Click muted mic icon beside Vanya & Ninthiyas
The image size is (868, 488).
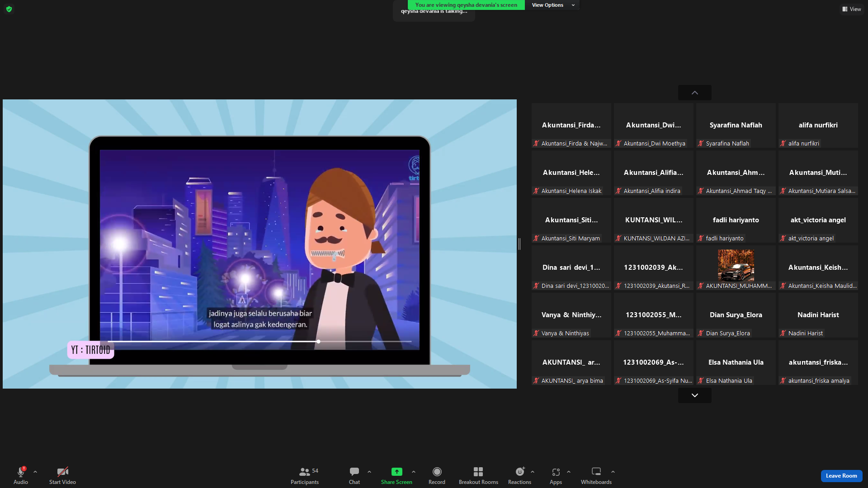pyautogui.click(x=536, y=333)
